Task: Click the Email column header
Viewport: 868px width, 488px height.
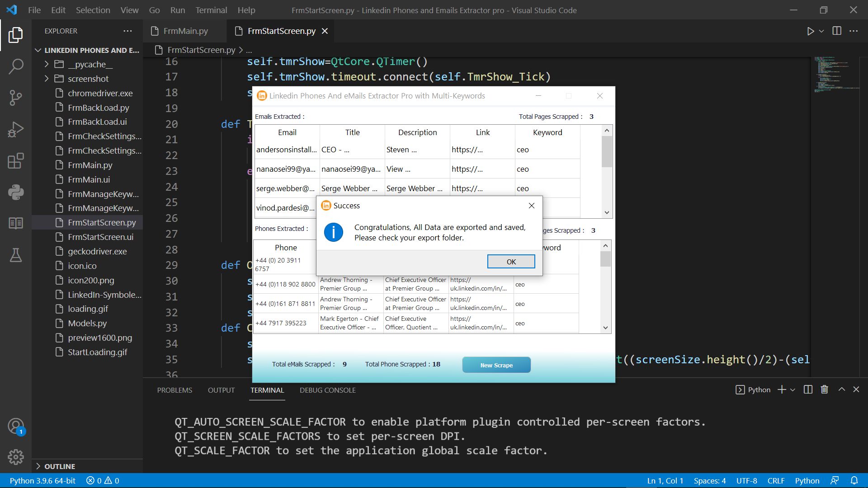Action: click(x=287, y=132)
